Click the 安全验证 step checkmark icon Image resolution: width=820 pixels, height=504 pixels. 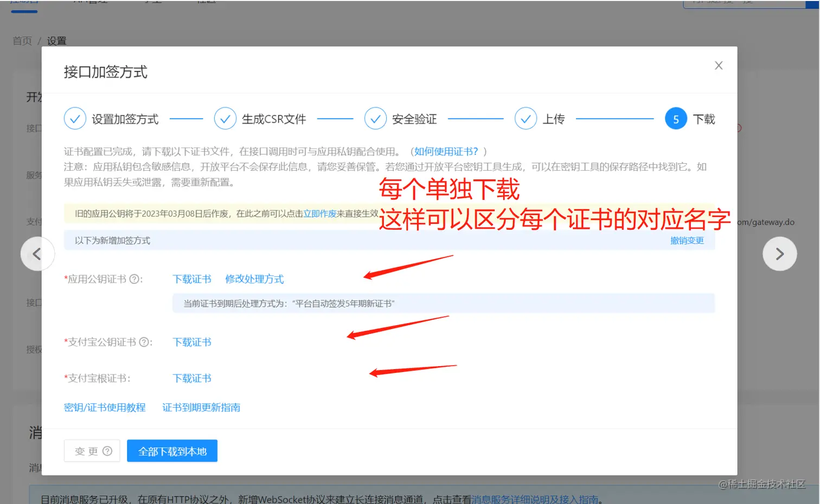[375, 118]
